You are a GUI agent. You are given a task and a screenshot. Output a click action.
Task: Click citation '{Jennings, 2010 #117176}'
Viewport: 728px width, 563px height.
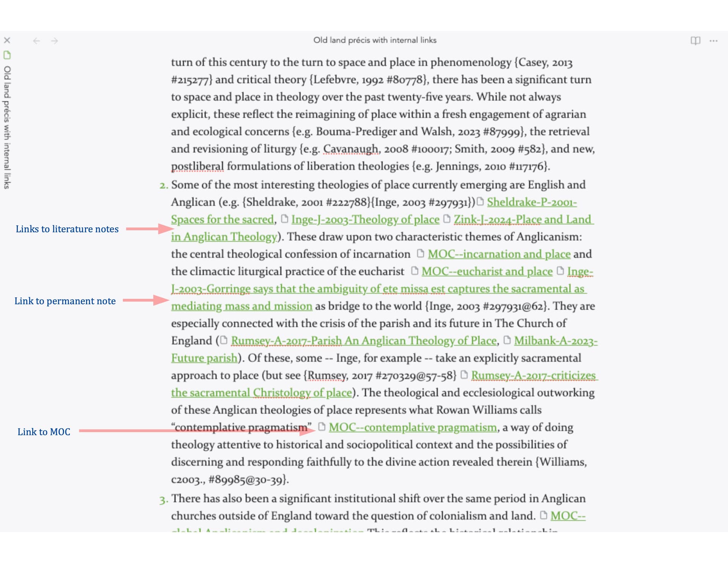pyautogui.click(x=480, y=166)
